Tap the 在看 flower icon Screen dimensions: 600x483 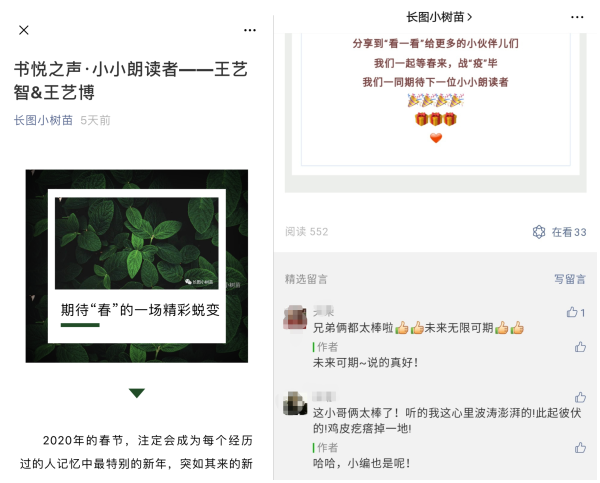539,232
